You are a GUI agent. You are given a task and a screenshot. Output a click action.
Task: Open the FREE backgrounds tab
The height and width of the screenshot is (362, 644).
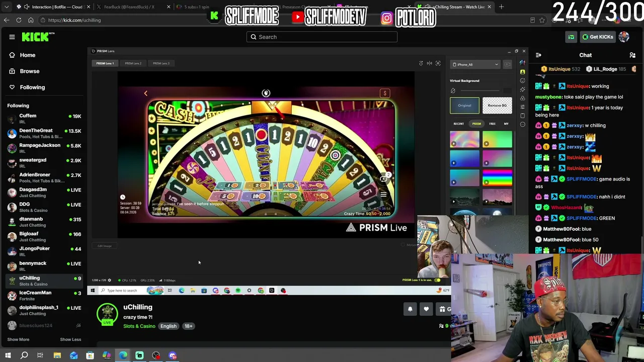(493, 124)
